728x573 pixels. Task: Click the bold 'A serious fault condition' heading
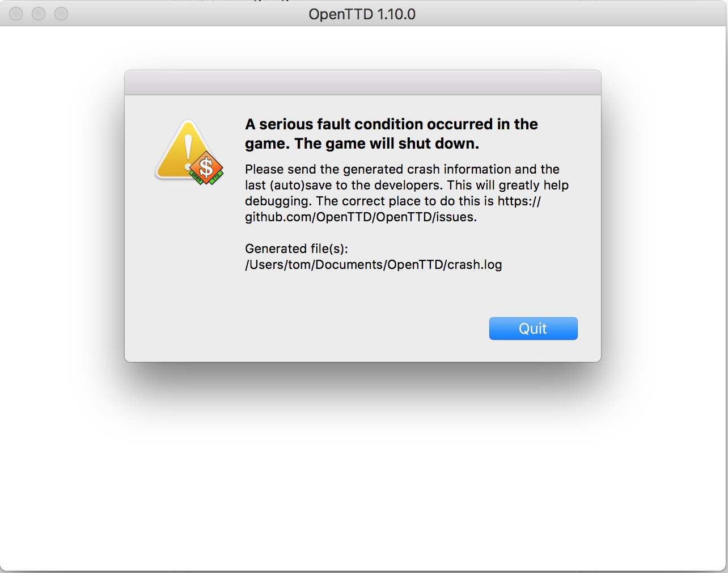coord(391,124)
